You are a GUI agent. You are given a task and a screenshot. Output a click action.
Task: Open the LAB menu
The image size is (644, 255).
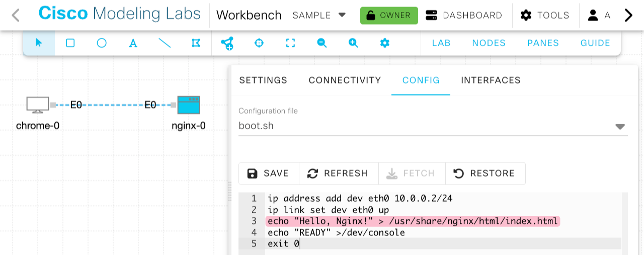pos(441,43)
